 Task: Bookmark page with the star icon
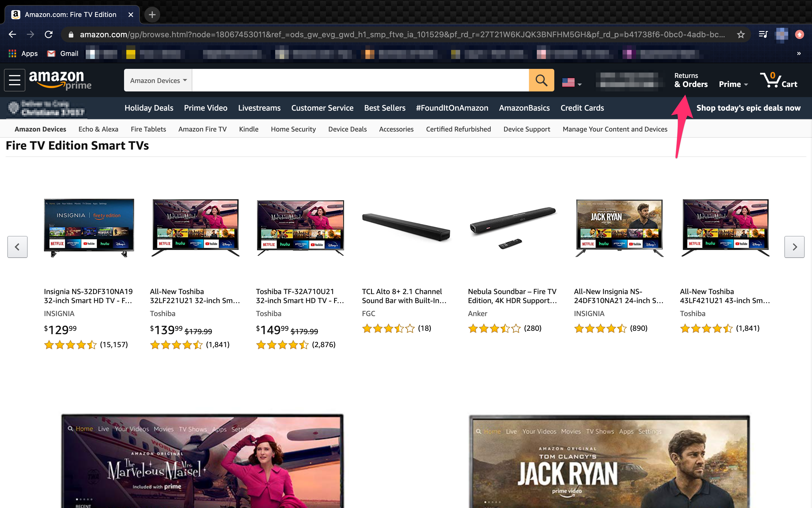[x=741, y=34]
